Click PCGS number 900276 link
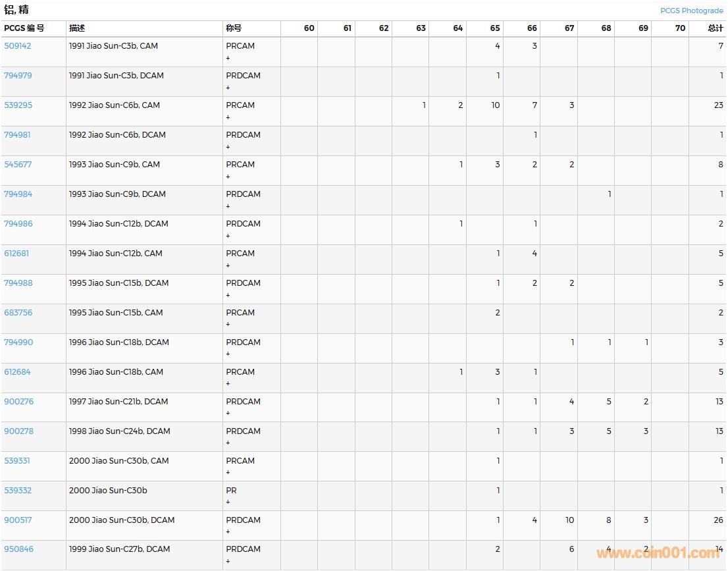Screen dimensions: 728x571 click(18, 402)
